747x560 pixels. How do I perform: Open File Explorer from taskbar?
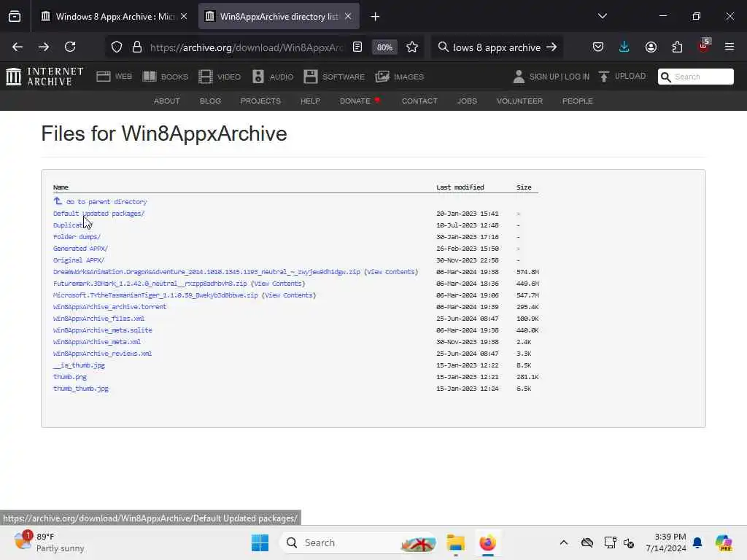pyautogui.click(x=456, y=542)
